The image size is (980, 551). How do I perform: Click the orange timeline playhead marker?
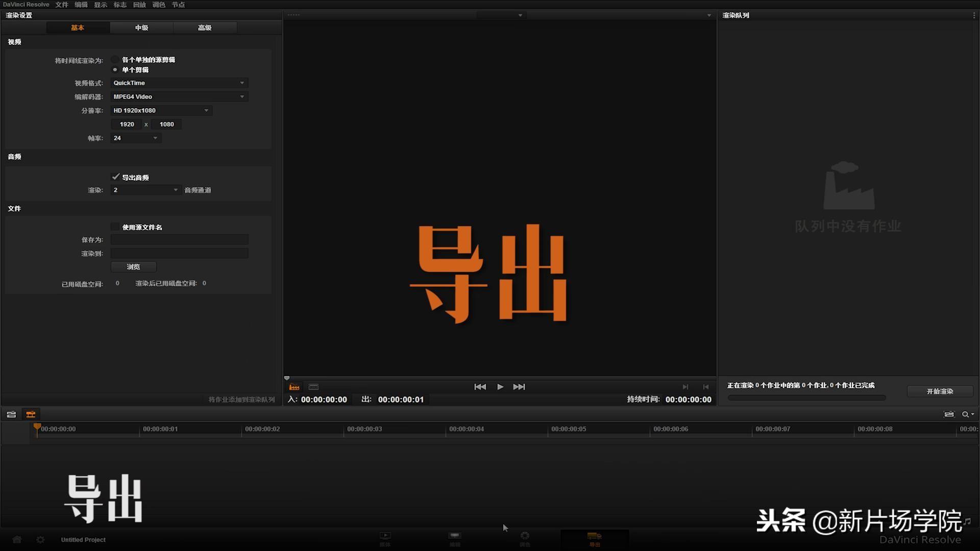point(37,427)
